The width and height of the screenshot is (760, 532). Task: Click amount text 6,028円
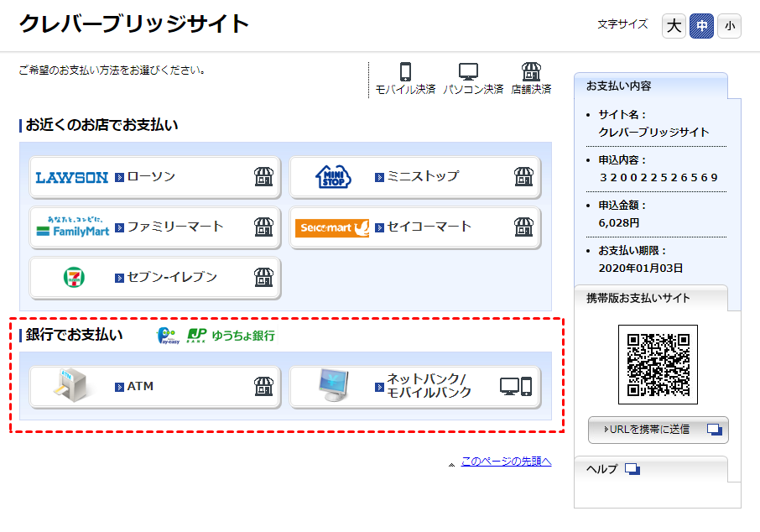pos(619,223)
